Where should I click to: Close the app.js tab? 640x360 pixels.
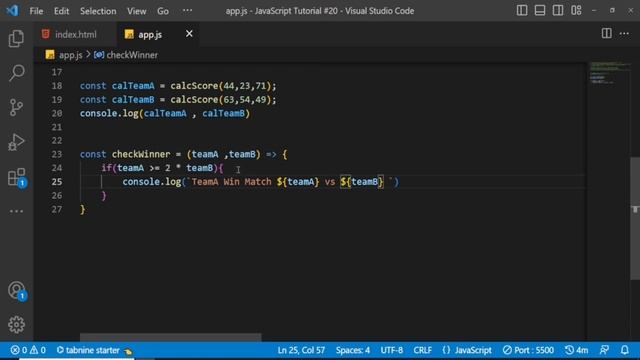click(189, 34)
